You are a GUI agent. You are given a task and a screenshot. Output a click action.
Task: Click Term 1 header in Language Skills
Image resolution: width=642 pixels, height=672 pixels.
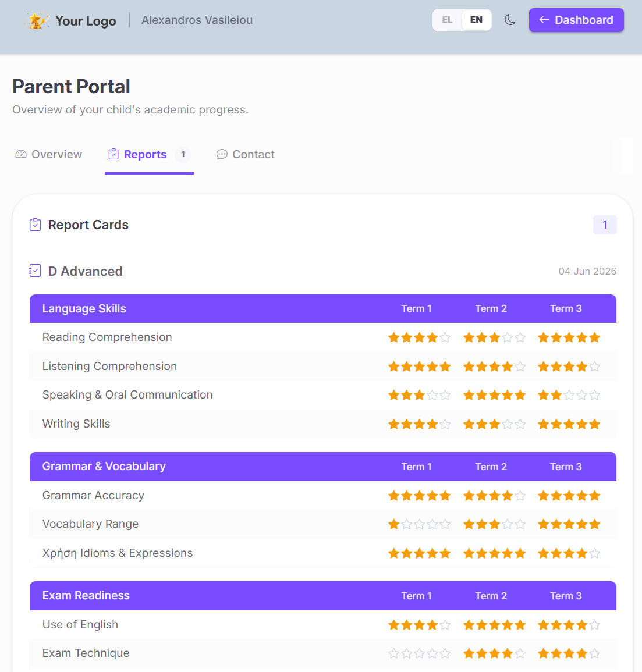click(x=416, y=308)
